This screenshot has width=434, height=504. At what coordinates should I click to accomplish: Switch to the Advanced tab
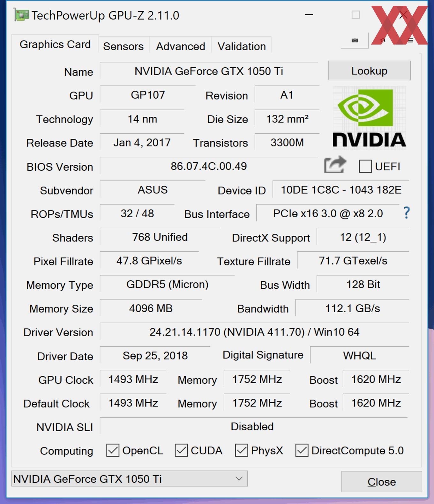pyautogui.click(x=180, y=46)
